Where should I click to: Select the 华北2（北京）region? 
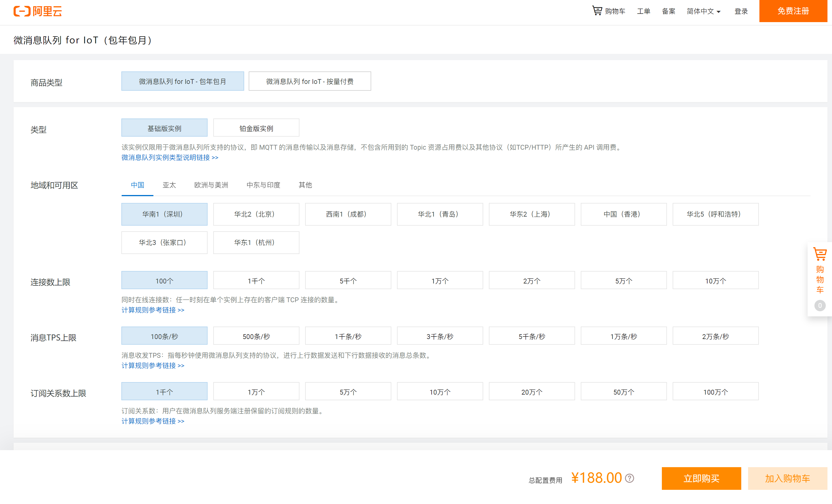[256, 214]
